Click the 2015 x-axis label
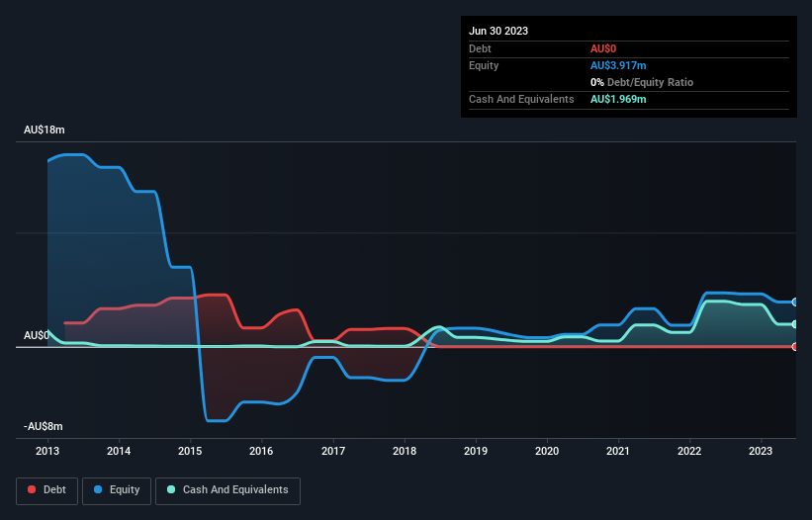 [190, 451]
